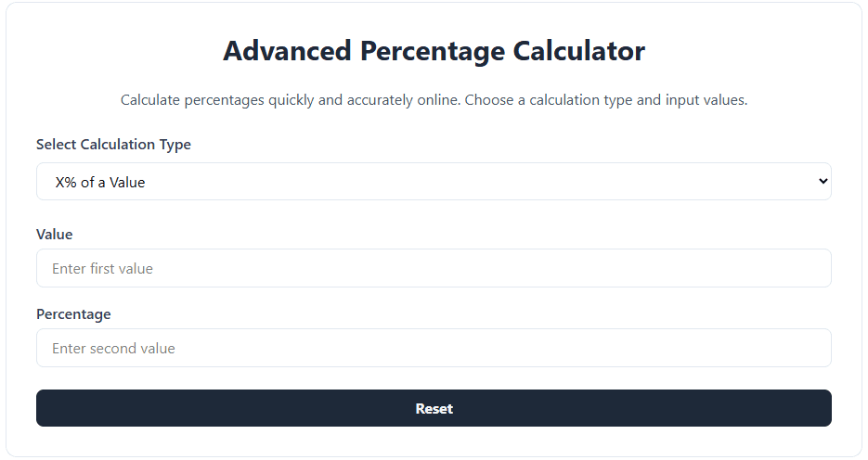Open the Select Calculation Type dropdown
This screenshot has width=868, height=460.
coord(434,182)
